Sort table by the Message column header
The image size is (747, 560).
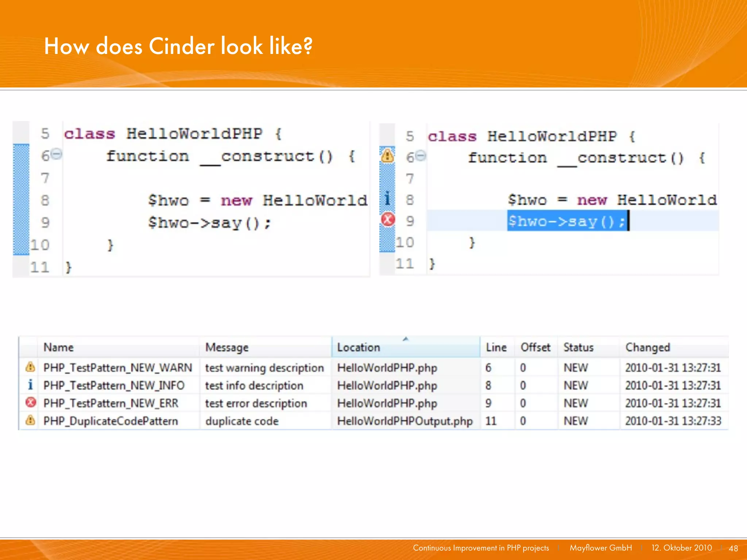265,347
